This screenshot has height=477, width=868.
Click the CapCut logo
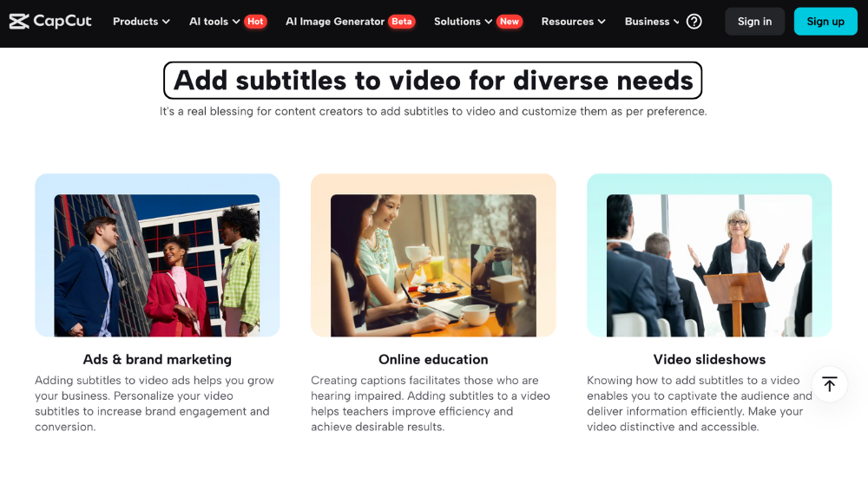[50, 22]
